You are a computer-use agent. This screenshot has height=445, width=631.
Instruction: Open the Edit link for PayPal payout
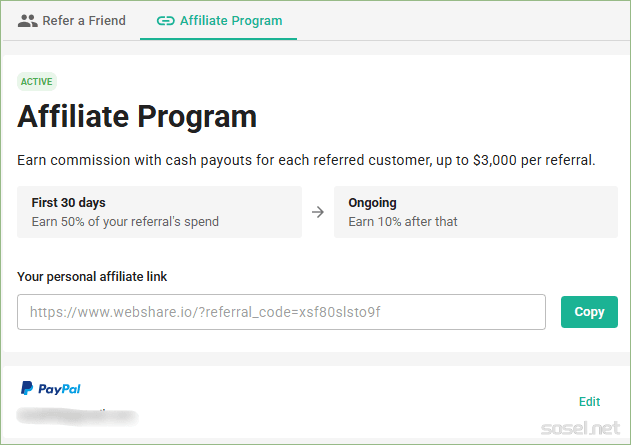(589, 402)
